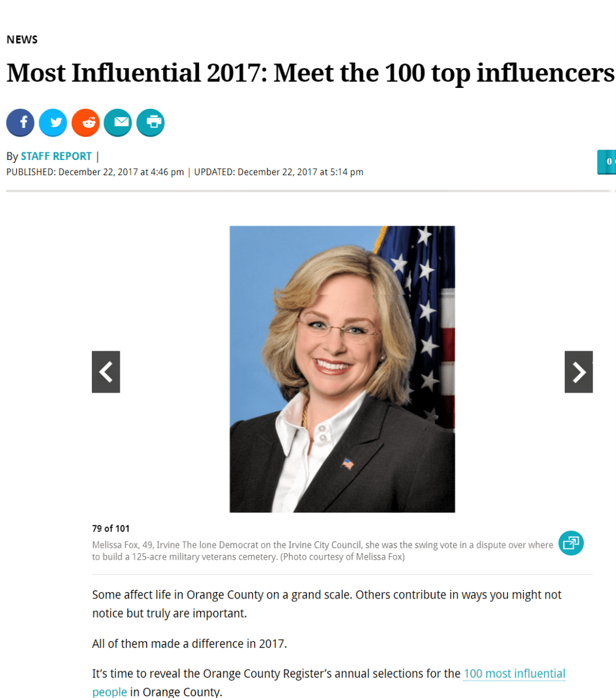Click the UPDATED timestamp text
The height and width of the screenshot is (698, 616).
click(279, 172)
